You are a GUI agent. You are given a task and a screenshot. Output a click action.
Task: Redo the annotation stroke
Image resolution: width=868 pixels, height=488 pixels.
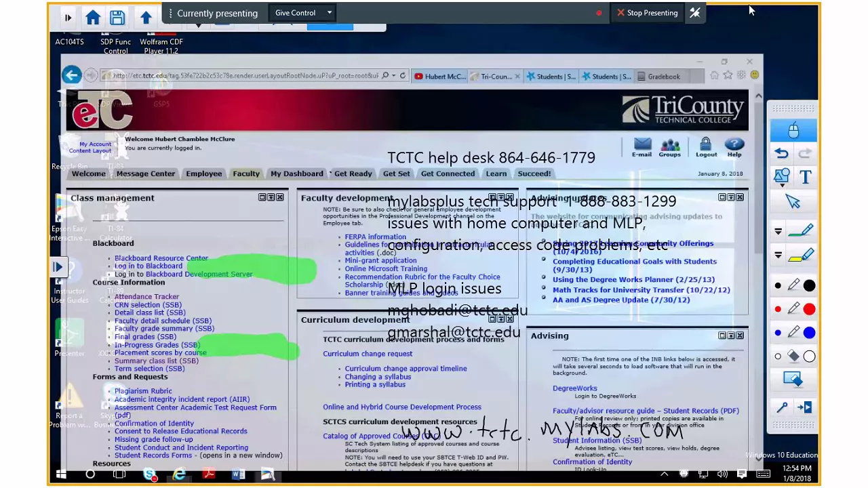click(x=805, y=155)
